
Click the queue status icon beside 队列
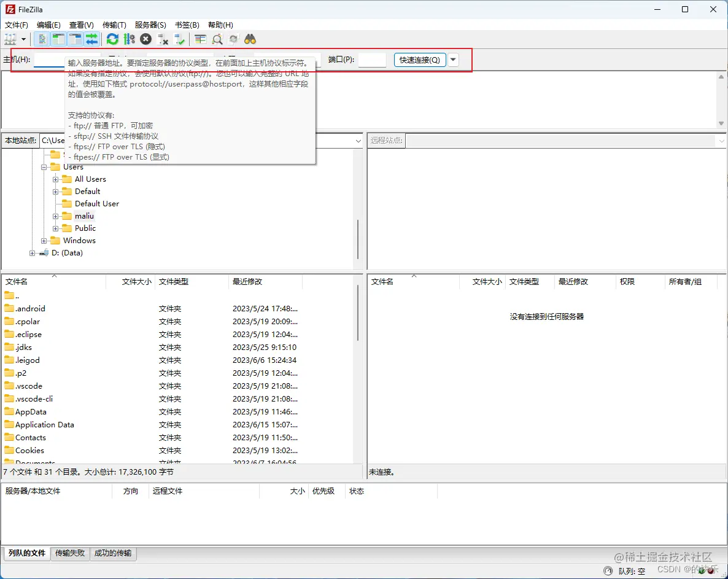tap(608, 570)
